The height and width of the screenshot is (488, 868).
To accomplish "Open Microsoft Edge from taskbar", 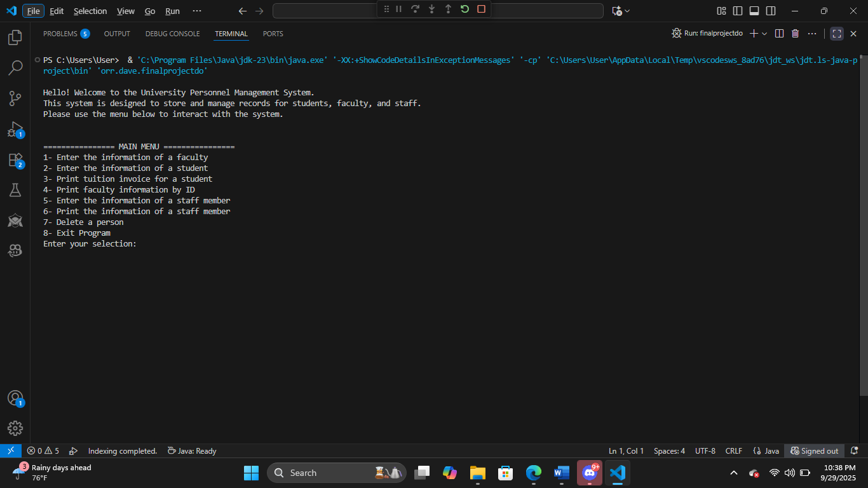I will point(534,473).
